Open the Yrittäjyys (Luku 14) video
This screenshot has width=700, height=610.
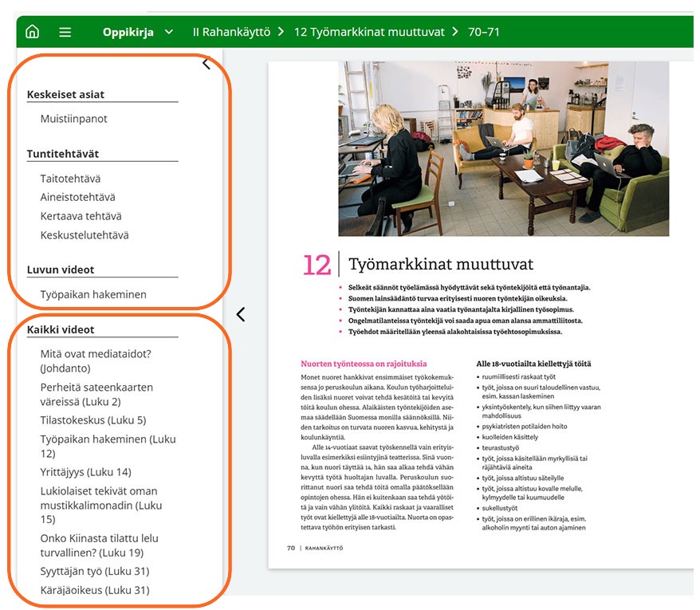pos(86,472)
